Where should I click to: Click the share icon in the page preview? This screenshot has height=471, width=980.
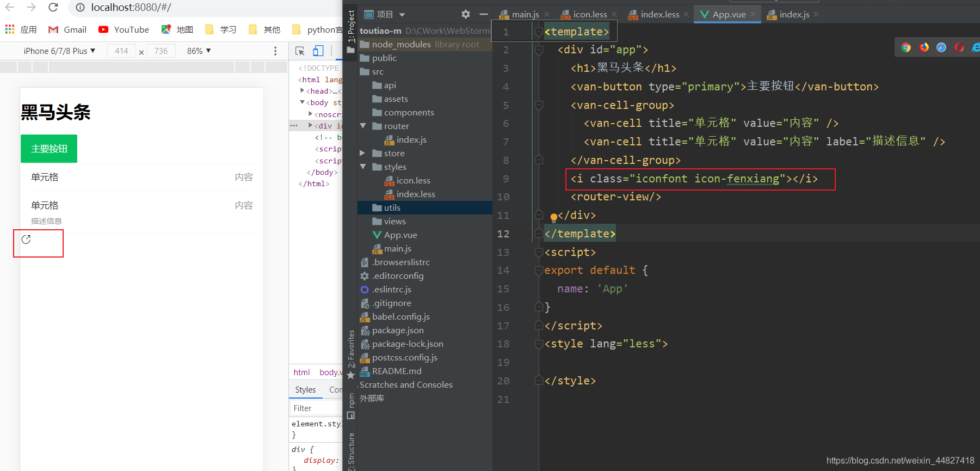26,240
